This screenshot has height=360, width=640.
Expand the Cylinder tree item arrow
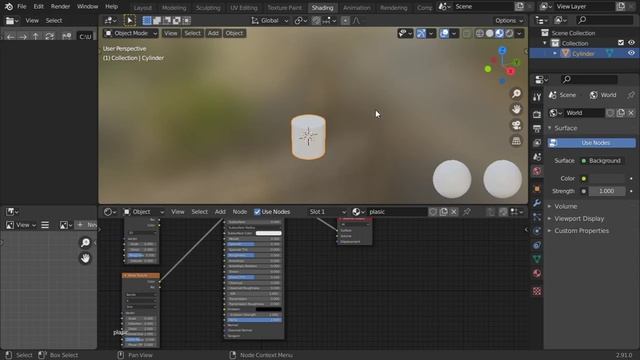click(x=555, y=53)
